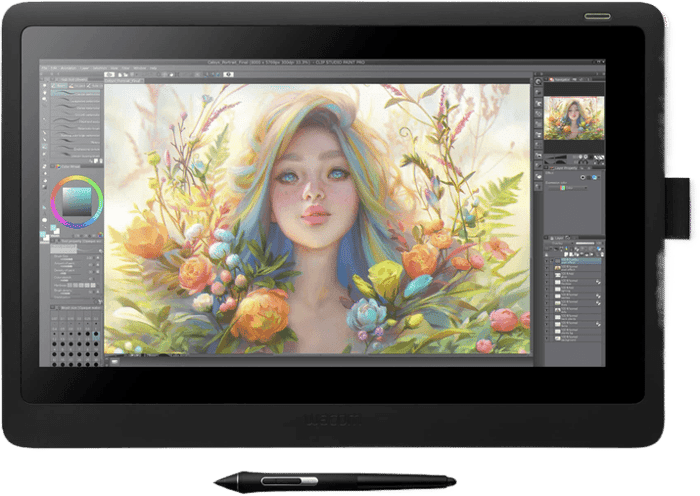Select the Gradient tool
Viewport: 700px width, 496px height.
pos(45,187)
